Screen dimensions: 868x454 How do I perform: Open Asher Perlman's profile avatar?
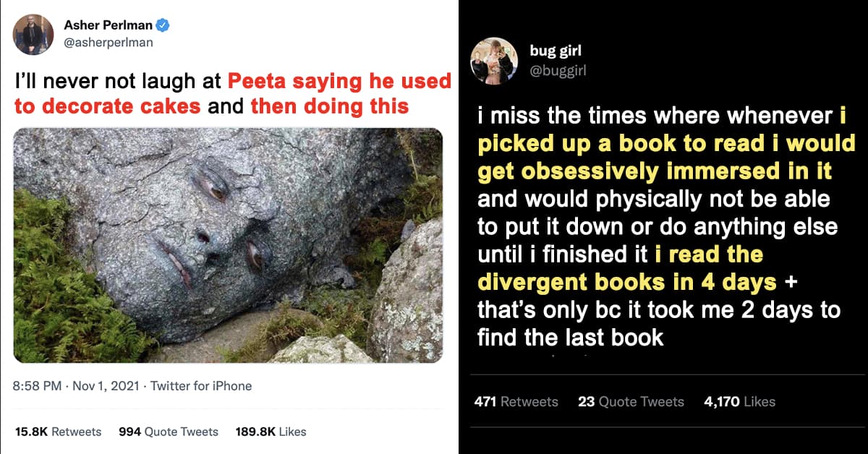click(33, 35)
